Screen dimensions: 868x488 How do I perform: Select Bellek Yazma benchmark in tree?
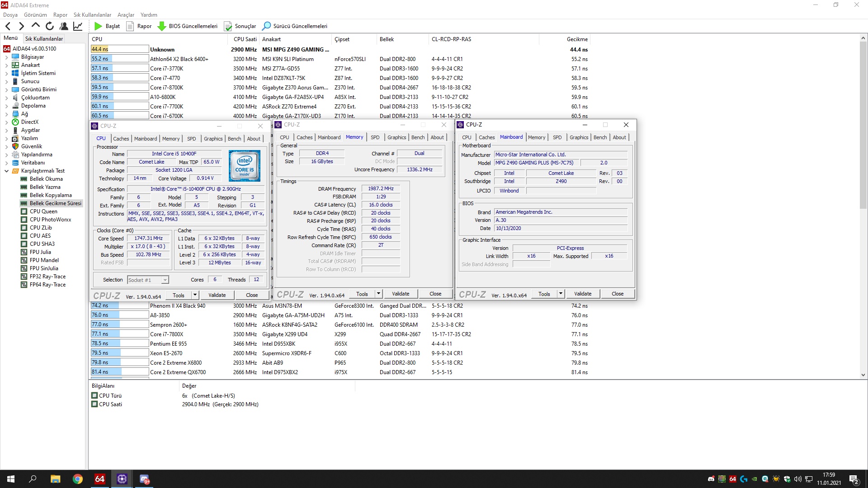click(x=45, y=187)
